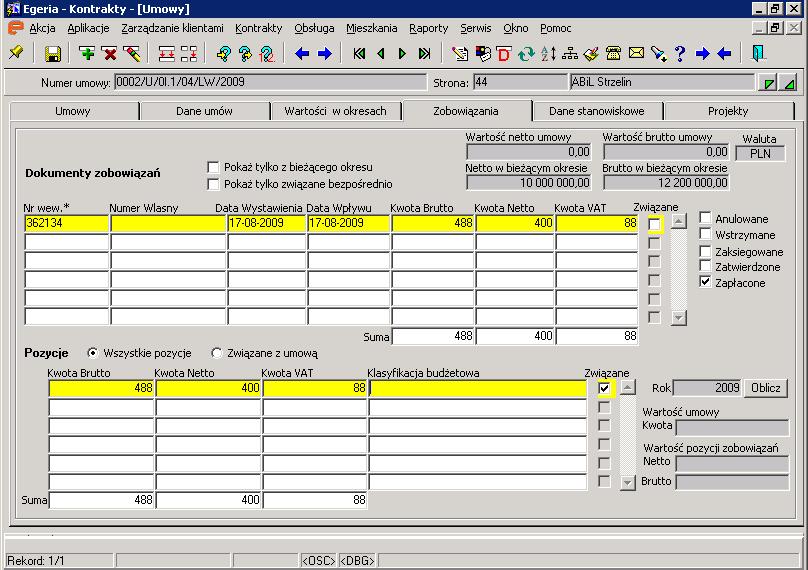Refresh data with green circular arrows
808x570 pixels.
pos(526,54)
